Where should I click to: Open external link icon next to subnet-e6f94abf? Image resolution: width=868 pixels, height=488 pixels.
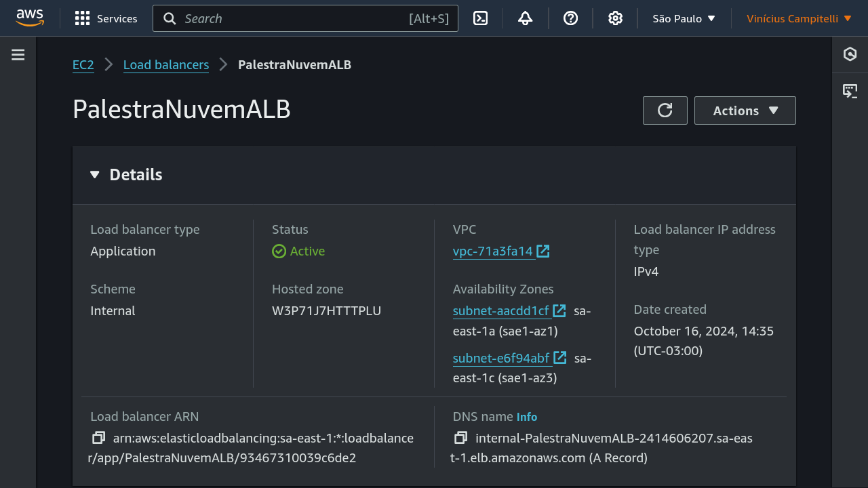pos(560,357)
